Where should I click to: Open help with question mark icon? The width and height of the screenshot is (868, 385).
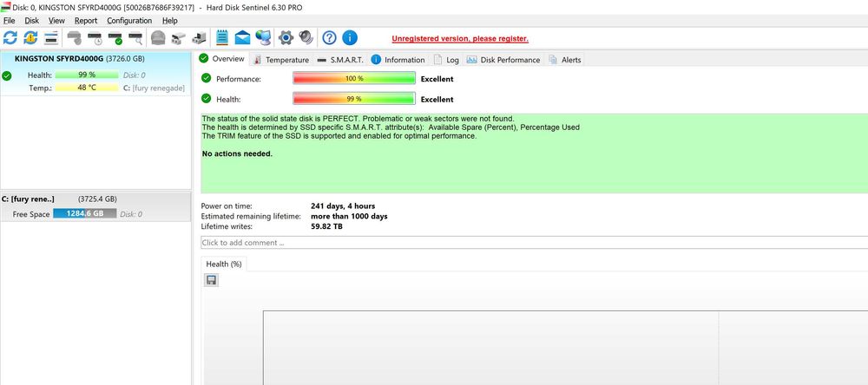tap(329, 37)
